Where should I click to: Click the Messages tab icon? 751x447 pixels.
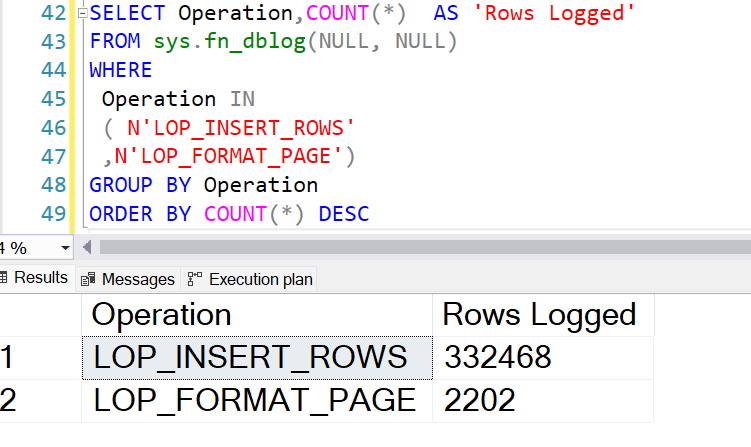(88, 279)
